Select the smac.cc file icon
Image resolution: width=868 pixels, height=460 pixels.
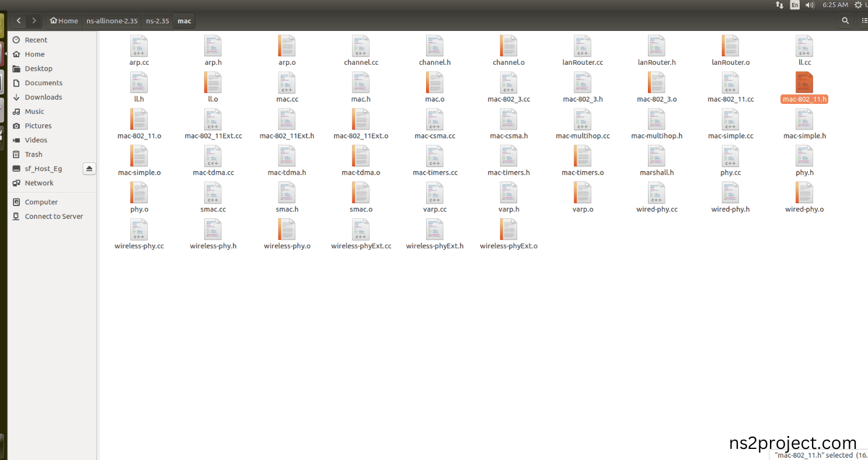pyautogui.click(x=213, y=193)
